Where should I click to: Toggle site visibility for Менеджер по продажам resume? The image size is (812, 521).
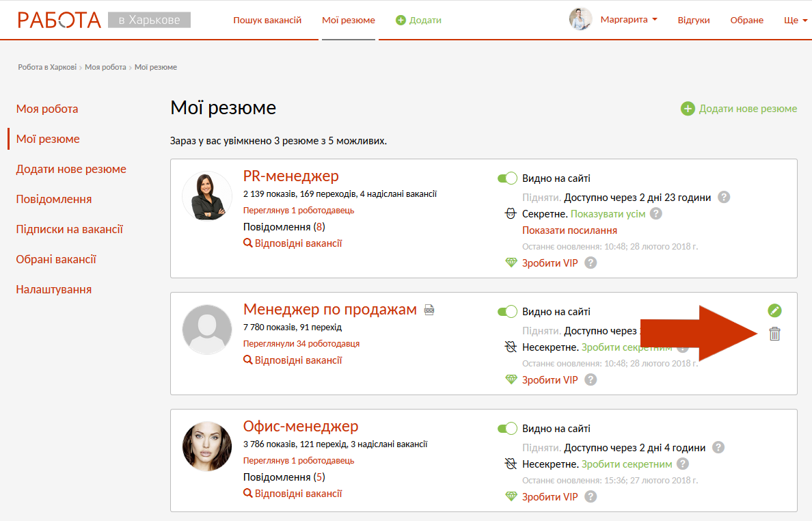coord(507,312)
